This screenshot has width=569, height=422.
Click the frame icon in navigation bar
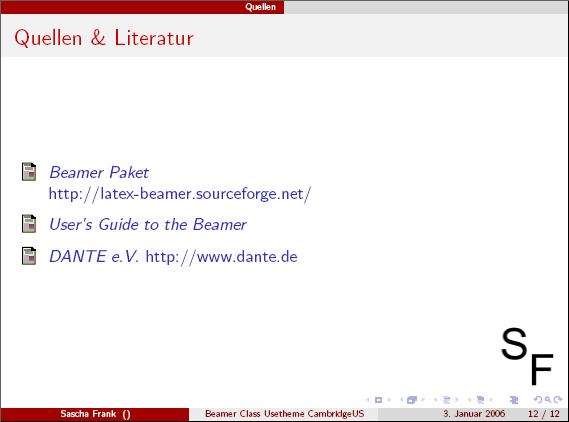[x=412, y=400]
